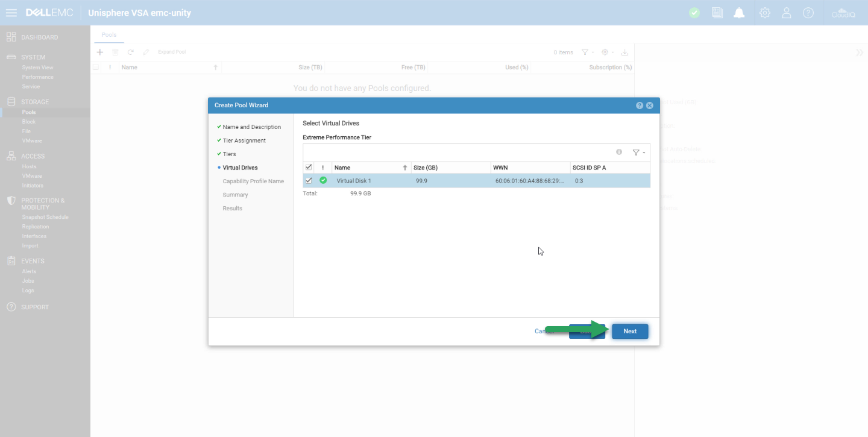Click the Protection & Mobility shield icon

click(x=11, y=201)
